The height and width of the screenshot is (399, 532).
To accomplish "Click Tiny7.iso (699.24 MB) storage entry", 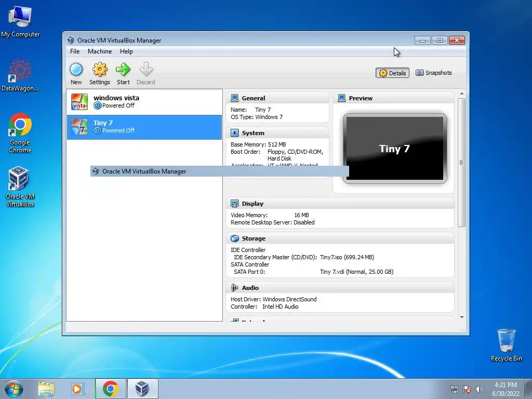I will tap(347, 257).
